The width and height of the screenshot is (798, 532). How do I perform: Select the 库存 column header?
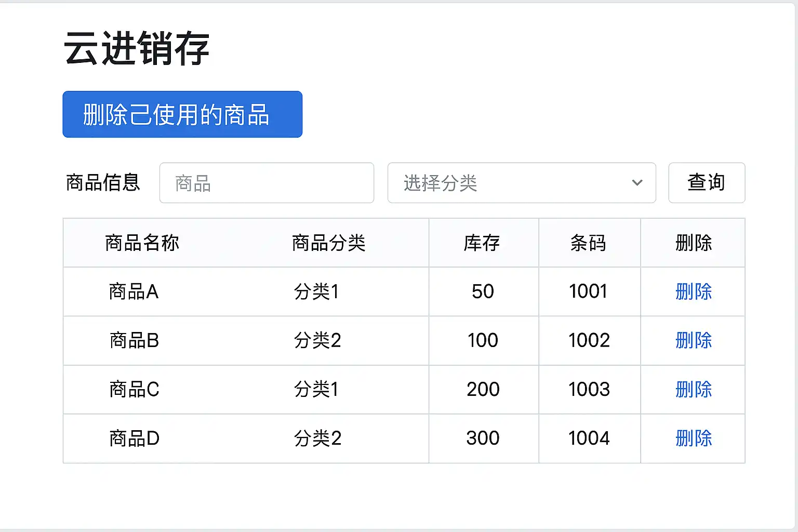click(482, 243)
